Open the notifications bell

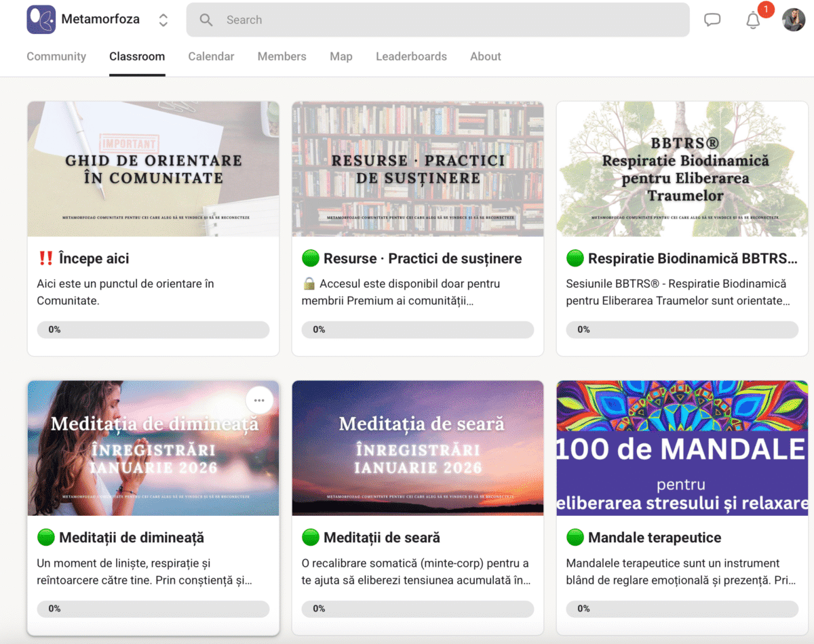click(753, 20)
